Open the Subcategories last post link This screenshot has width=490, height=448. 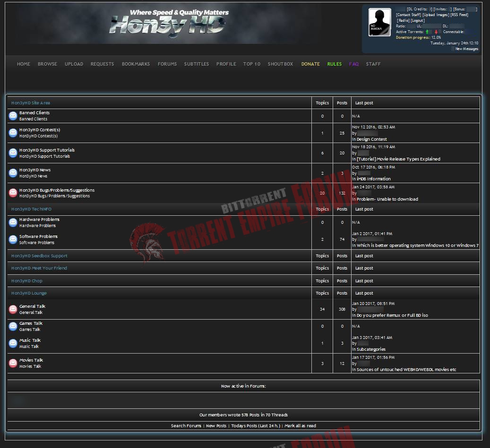coord(371,349)
